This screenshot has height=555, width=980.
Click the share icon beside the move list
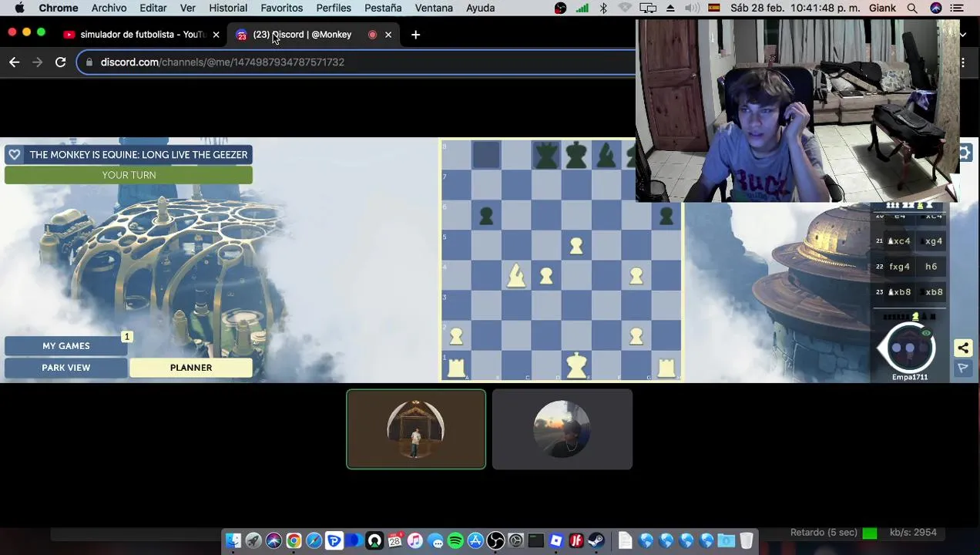(x=963, y=348)
